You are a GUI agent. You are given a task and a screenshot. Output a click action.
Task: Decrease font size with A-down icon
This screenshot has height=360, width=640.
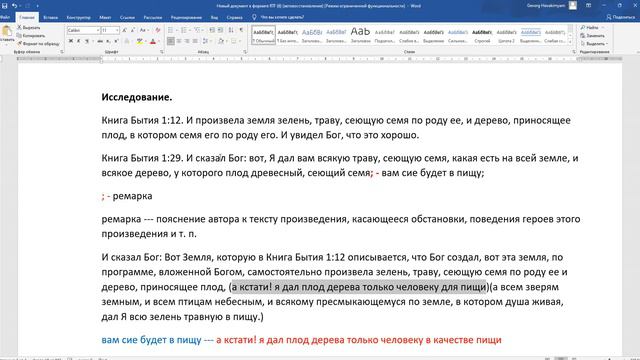click(133, 30)
